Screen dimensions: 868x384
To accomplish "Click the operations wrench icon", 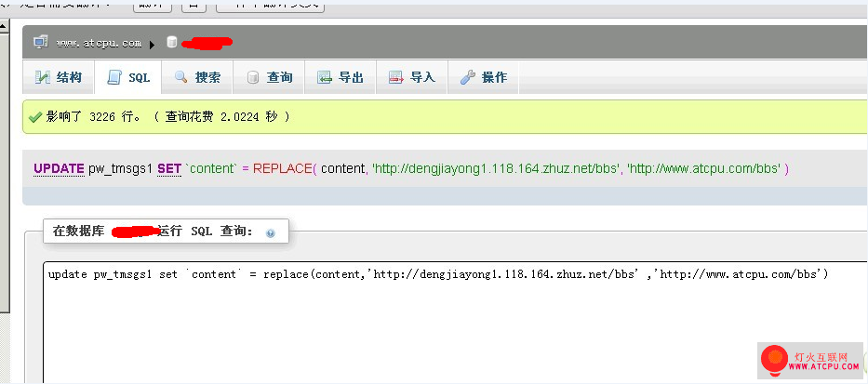I will 468,77.
